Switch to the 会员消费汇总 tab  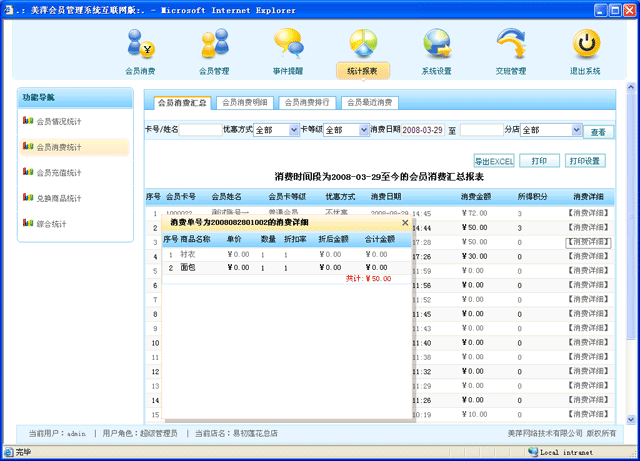[x=182, y=102]
